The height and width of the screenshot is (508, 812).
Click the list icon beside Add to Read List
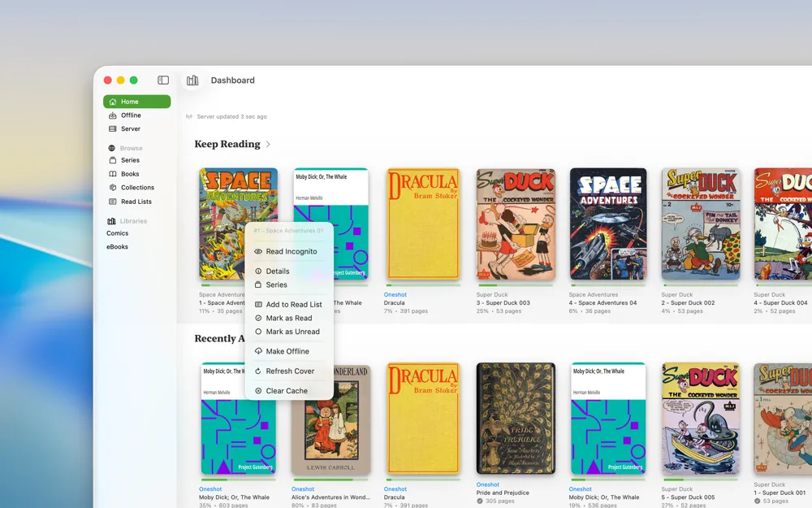tap(258, 304)
